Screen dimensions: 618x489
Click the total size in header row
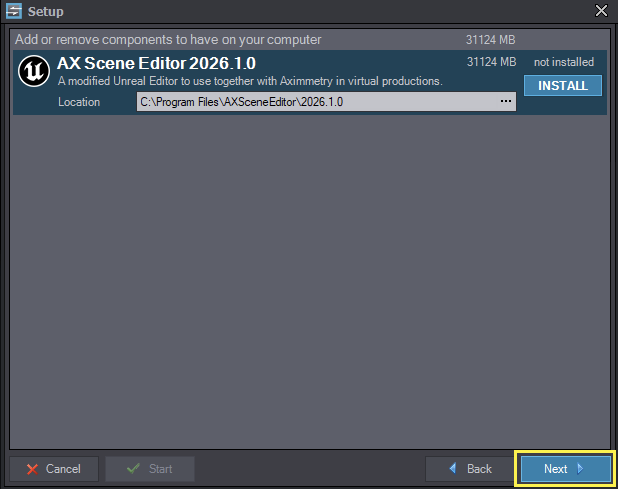(491, 40)
